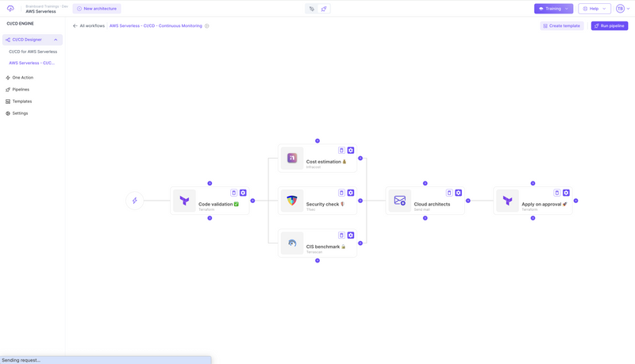Delete the Cost estimation step
This screenshot has width=635, height=364.
(341, 151)
